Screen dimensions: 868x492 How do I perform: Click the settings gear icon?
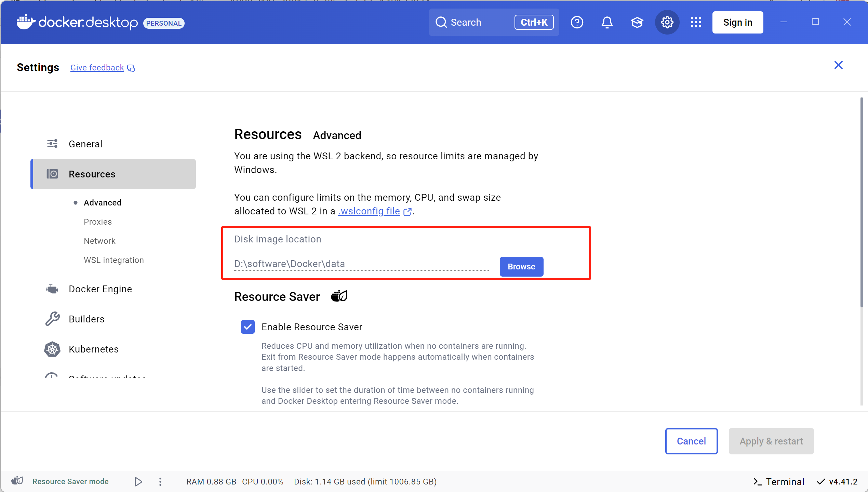667,23
